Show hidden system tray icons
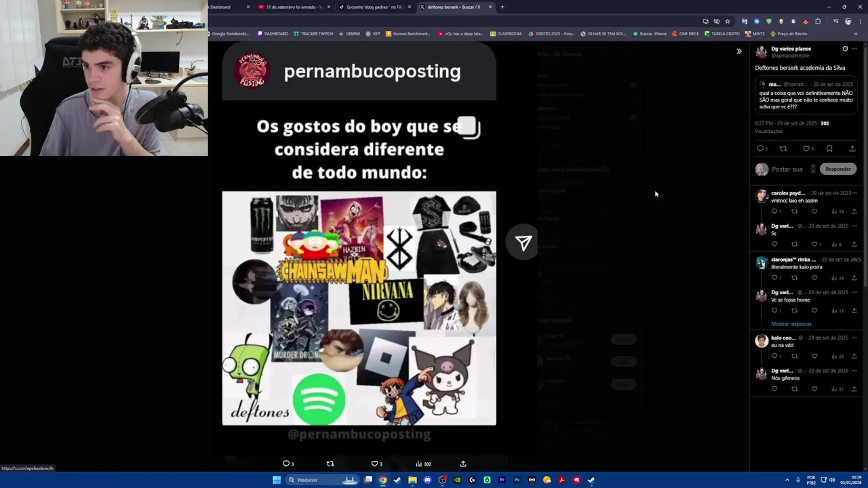Image resolution: width=868 pixels, height=488 pixels. coord(787,480)
